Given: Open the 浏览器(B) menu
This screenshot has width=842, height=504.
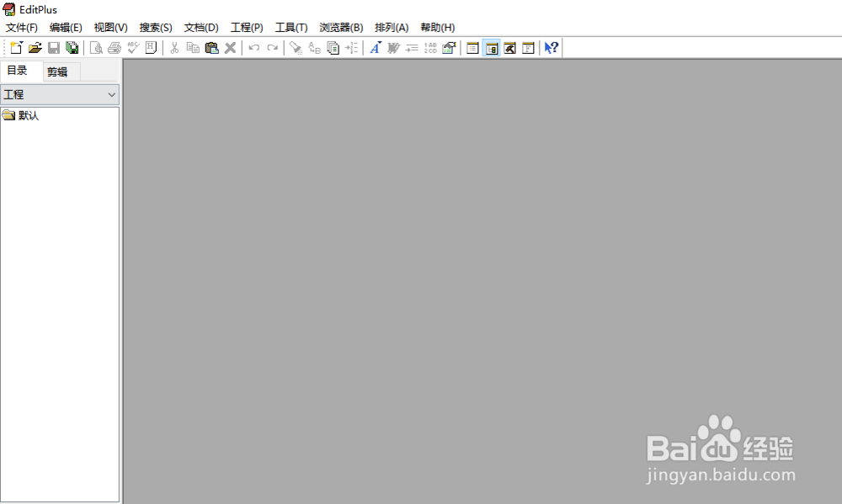Looking at the screenshot, I should (x=341, y=28).
